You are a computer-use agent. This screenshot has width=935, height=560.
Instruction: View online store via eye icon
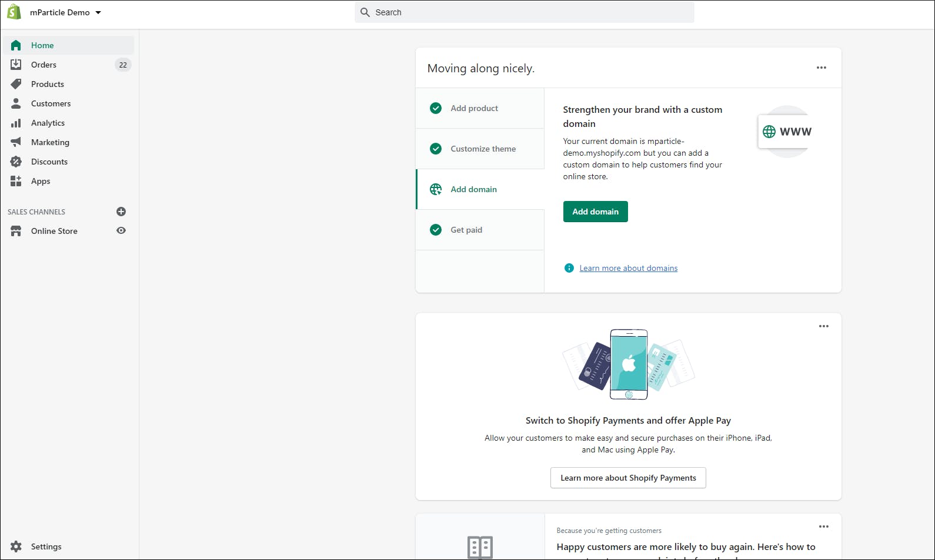pos(121,230)
